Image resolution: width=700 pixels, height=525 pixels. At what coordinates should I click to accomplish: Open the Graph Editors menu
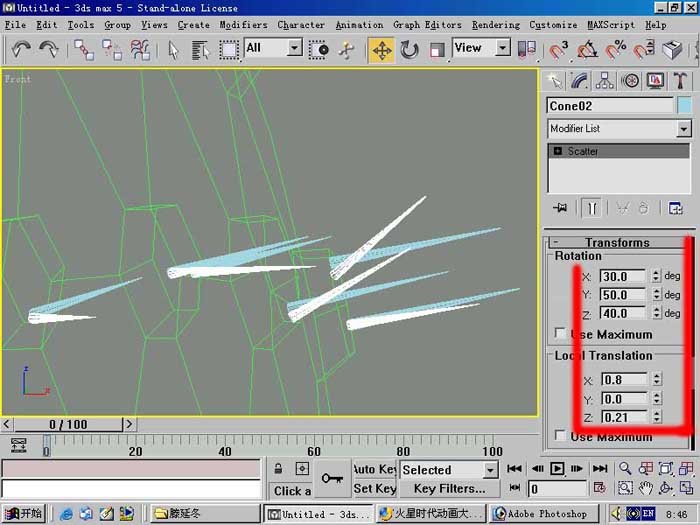427,25
